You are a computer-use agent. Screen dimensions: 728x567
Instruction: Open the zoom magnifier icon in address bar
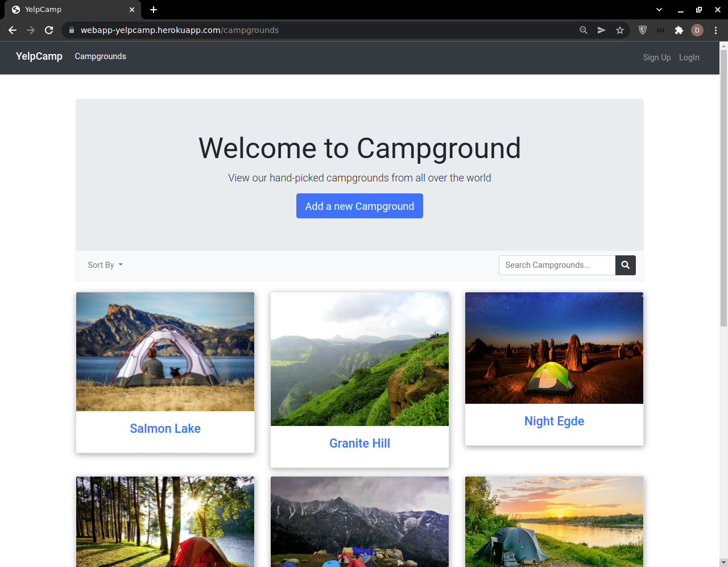click(583, 30)
